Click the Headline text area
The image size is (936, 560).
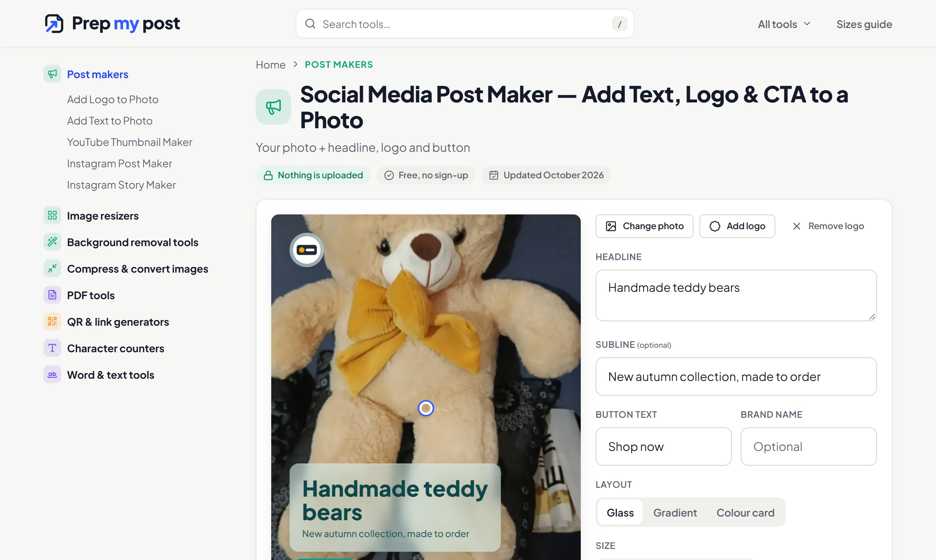(736, 295)
